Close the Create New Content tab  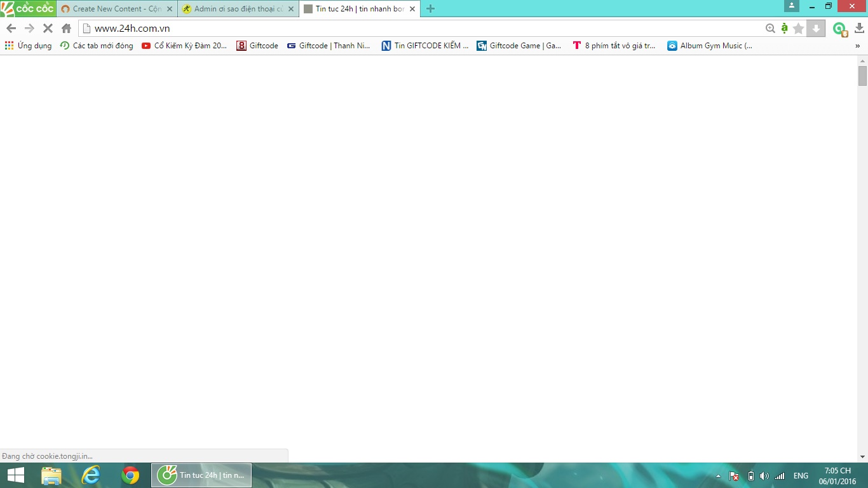170,9
